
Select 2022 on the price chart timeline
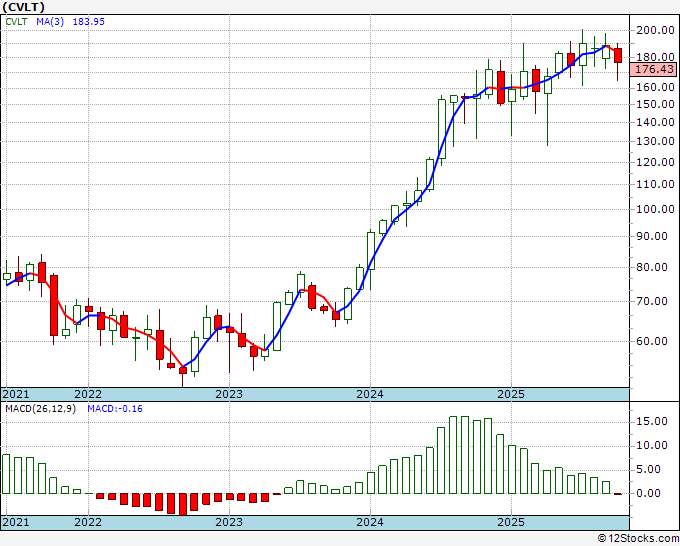[88, 394]
